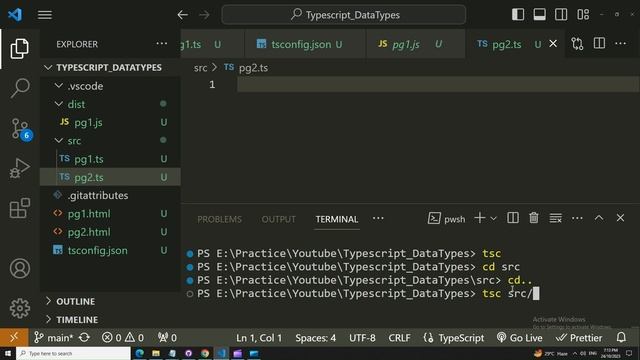Image resolution: width=640 pixels, height=360 pixels.
Task: Click the main branch indicator
Action: 53,338
